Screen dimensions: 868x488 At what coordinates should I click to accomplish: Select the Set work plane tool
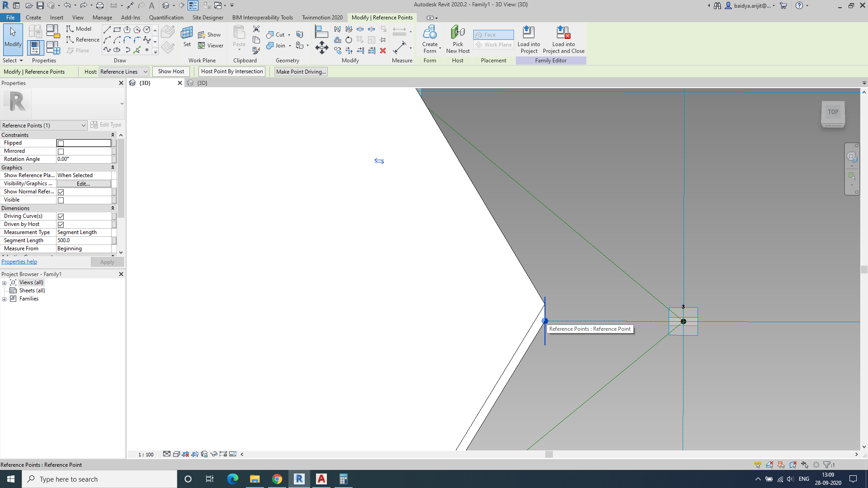(187, 38)
